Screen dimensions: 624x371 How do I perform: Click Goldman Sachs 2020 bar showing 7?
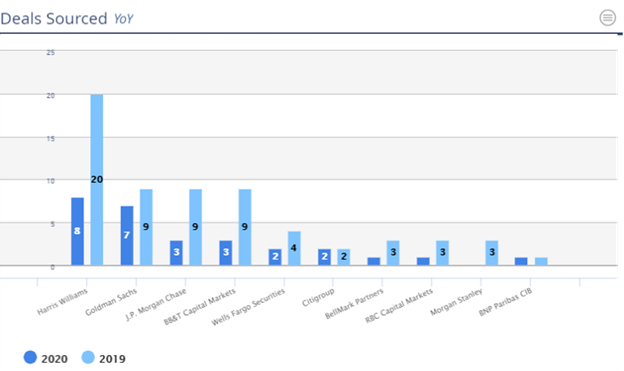coord(127,236)
